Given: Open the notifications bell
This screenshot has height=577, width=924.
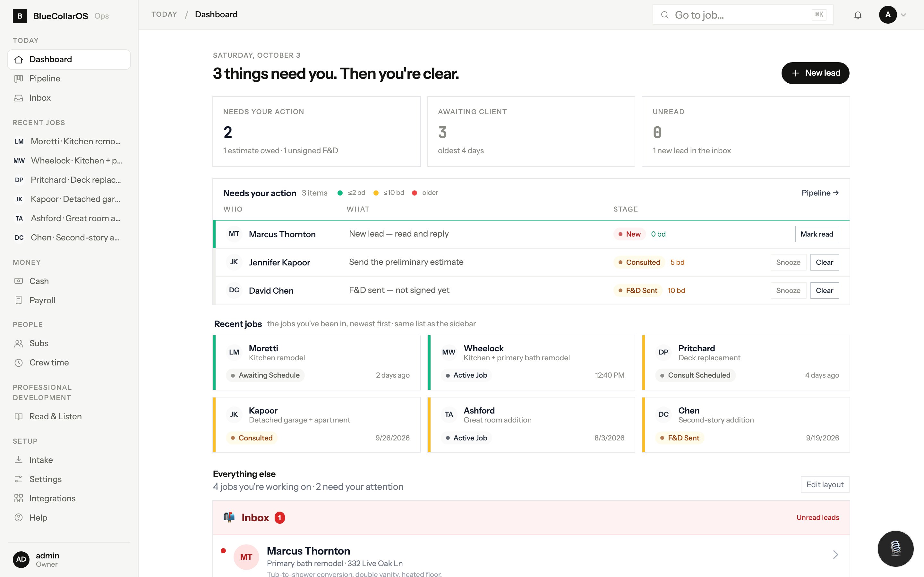Looking at the screenshot, I should tap(858, 15).
